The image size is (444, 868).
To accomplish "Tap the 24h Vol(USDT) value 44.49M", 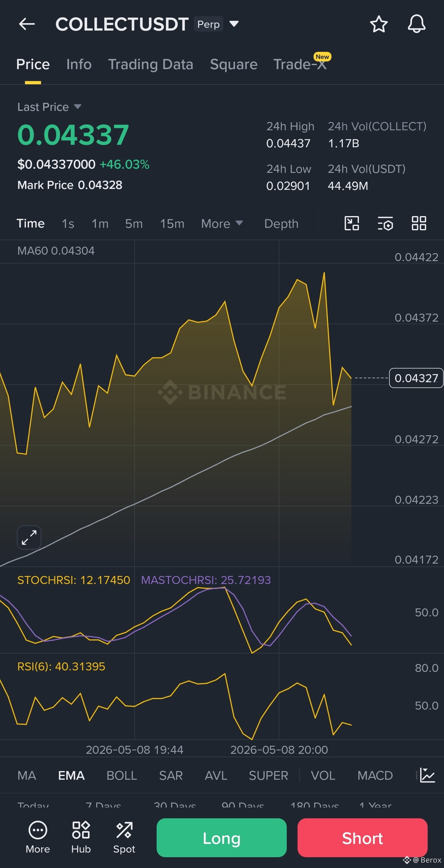I will click(348, 186).
